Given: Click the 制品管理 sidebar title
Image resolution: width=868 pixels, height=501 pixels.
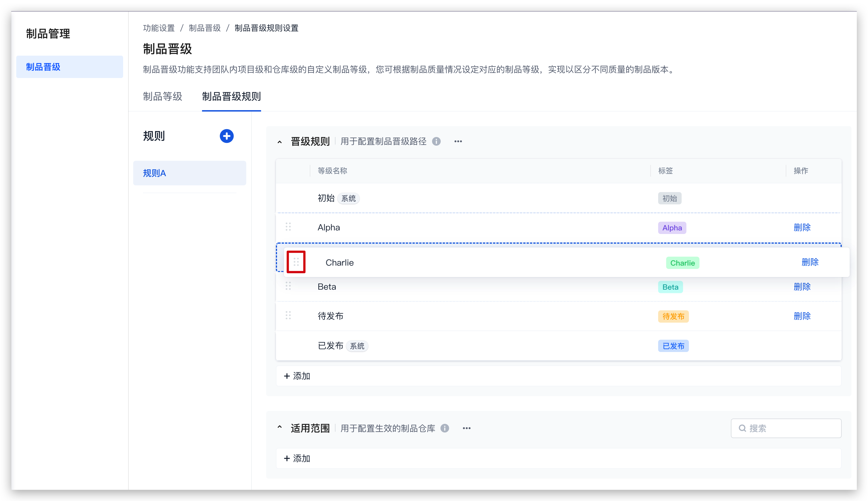Looking at the screenshot, I should click(x=48, y=34).
